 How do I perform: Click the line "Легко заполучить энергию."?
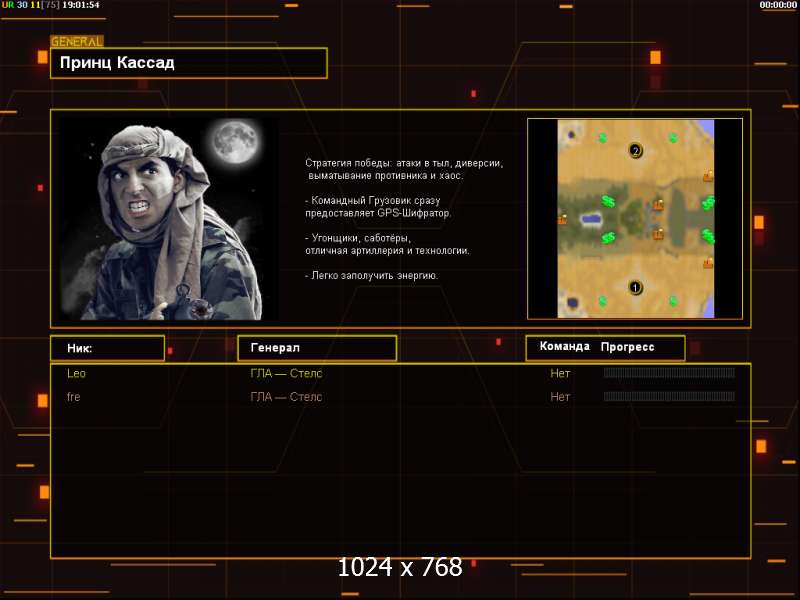coord(372,276)
